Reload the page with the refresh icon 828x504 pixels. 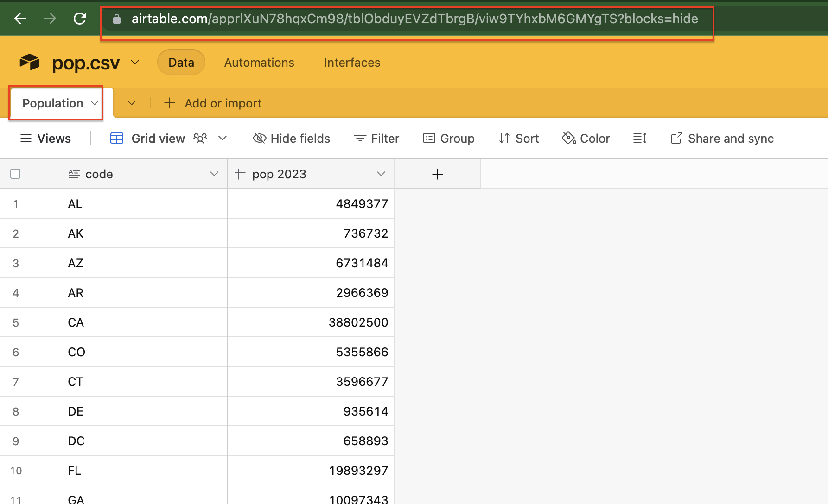tap(80, 19)
